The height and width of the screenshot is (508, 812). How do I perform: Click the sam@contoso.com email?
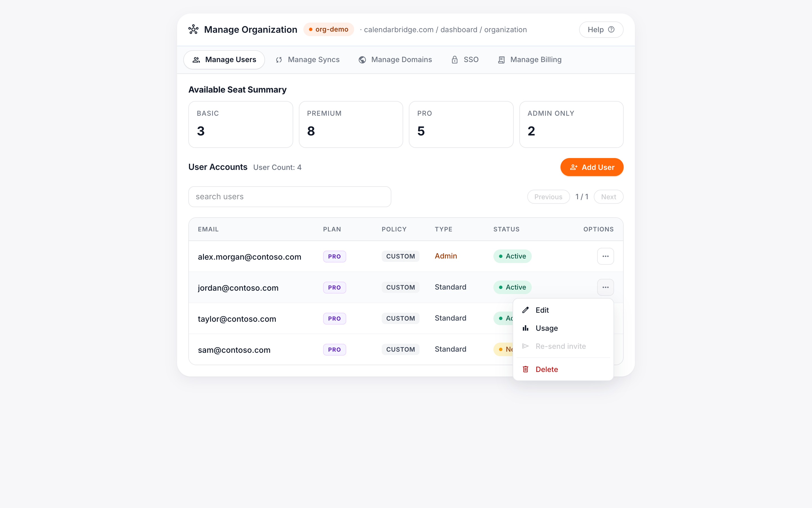coord(234,350)
